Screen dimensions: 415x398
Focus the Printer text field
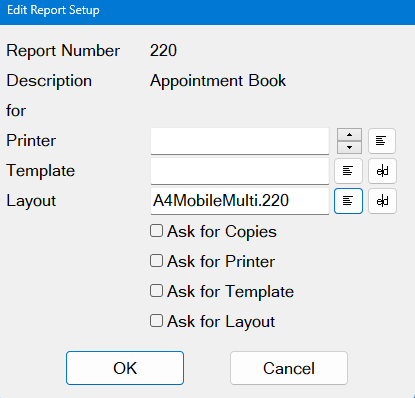point(240,141)
